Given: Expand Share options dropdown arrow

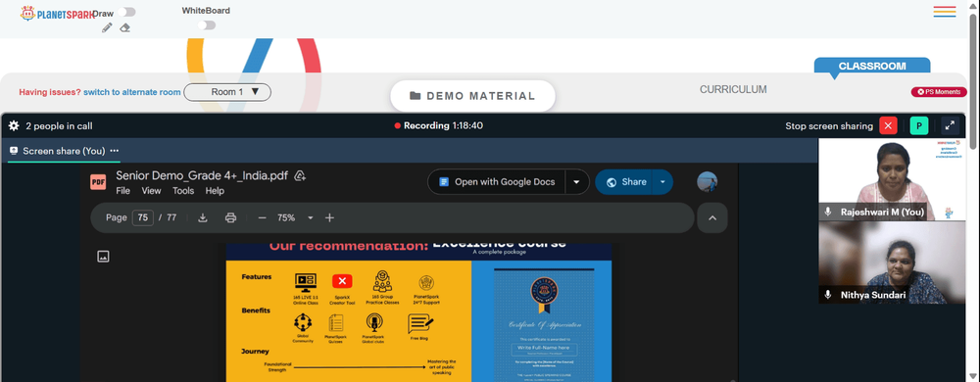Looking at the screenshot, I should [663, 182].
